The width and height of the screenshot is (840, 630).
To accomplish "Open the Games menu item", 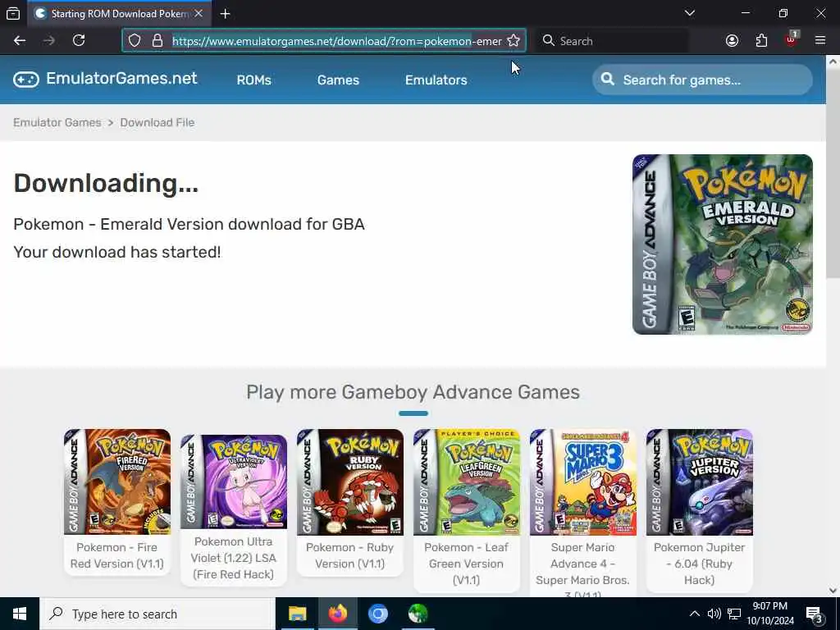I will 338,80.
